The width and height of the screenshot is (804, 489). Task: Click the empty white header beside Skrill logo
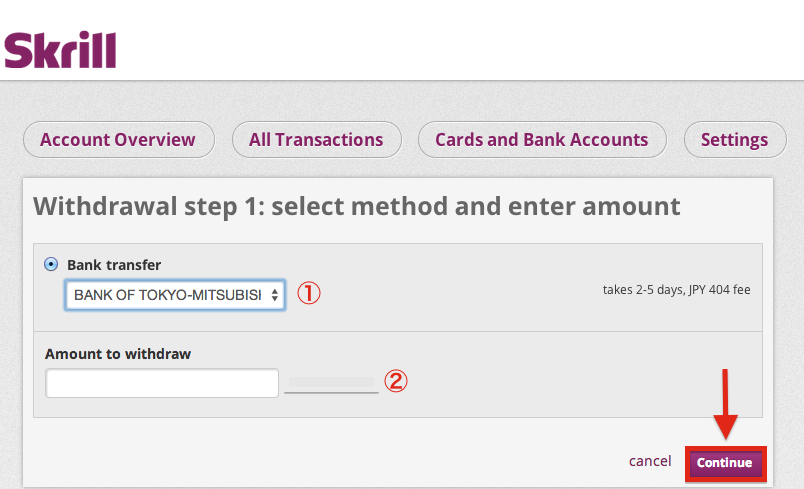[450, 45]
